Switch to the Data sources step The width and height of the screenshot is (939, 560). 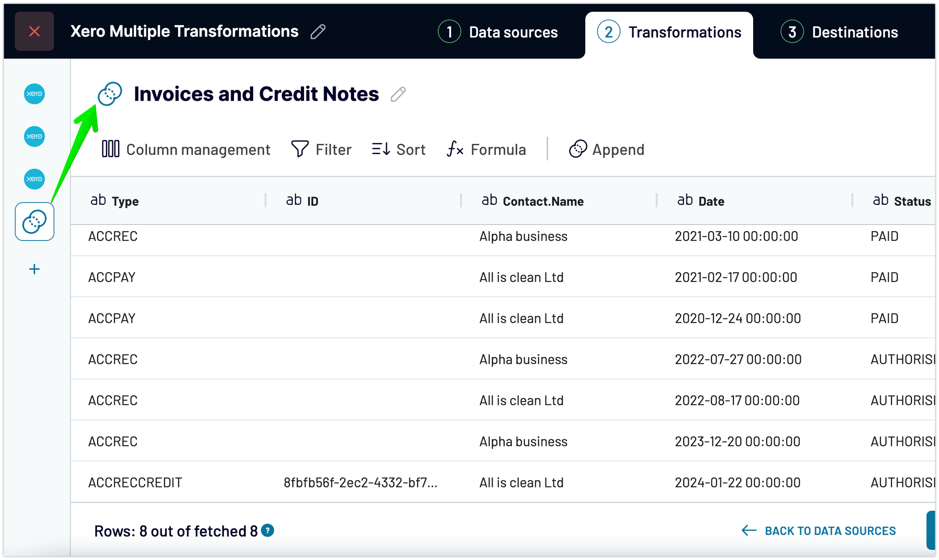[x=498, y=32]
